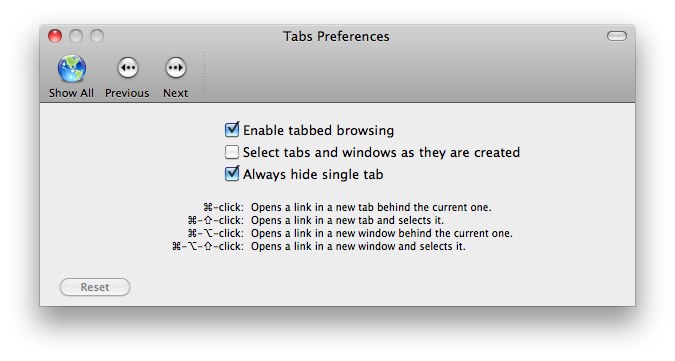
Task: Click the "Tabs Preferences" window title
Action: [336, 37]
